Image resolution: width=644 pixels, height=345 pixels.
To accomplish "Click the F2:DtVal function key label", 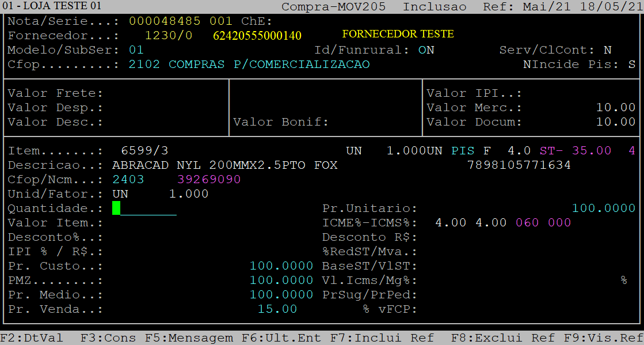I will point(32,338).
